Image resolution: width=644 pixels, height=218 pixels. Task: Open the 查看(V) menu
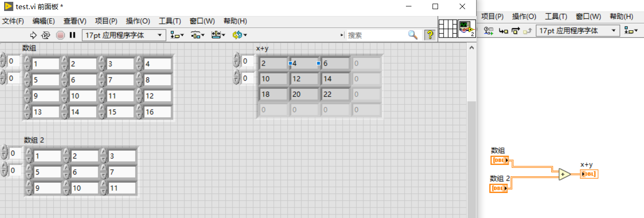(75, 21)
